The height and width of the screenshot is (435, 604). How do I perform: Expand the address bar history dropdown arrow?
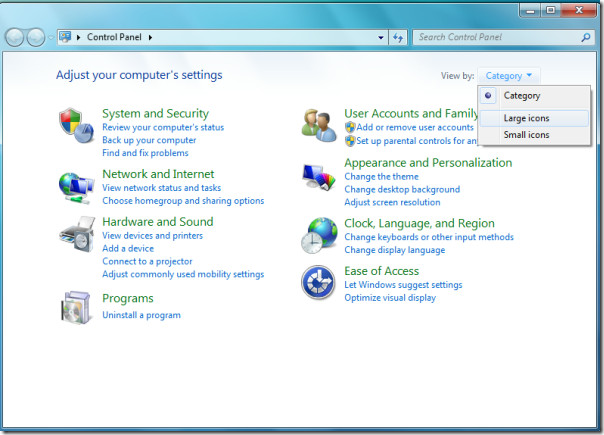pos(381,37)
